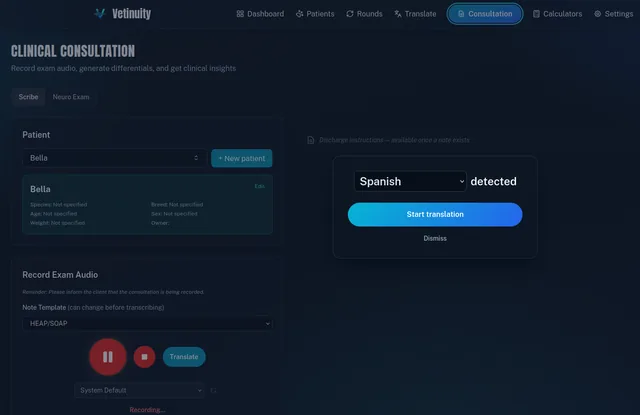Click the Record Exam Audio heading
Image resolution: width=640 pixels, height=415 pixels.
60,275
